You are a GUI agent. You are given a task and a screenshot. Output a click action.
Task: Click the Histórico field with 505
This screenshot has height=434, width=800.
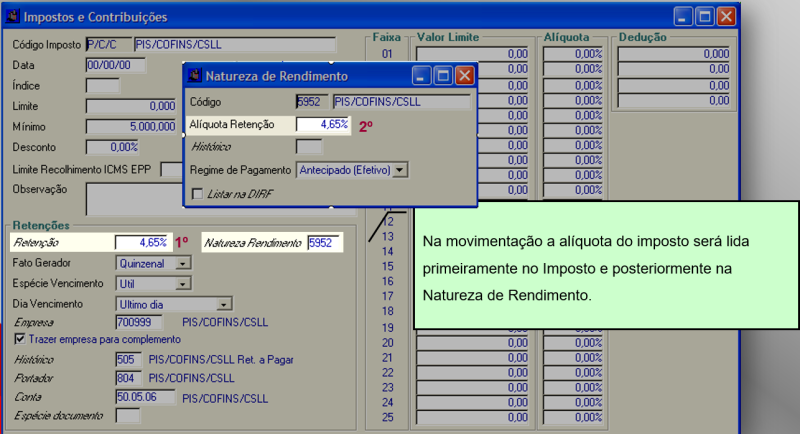pos(128,360)
